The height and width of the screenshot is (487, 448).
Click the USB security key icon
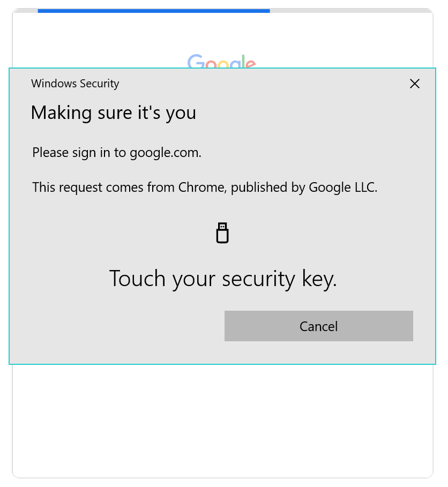(222, 233)
